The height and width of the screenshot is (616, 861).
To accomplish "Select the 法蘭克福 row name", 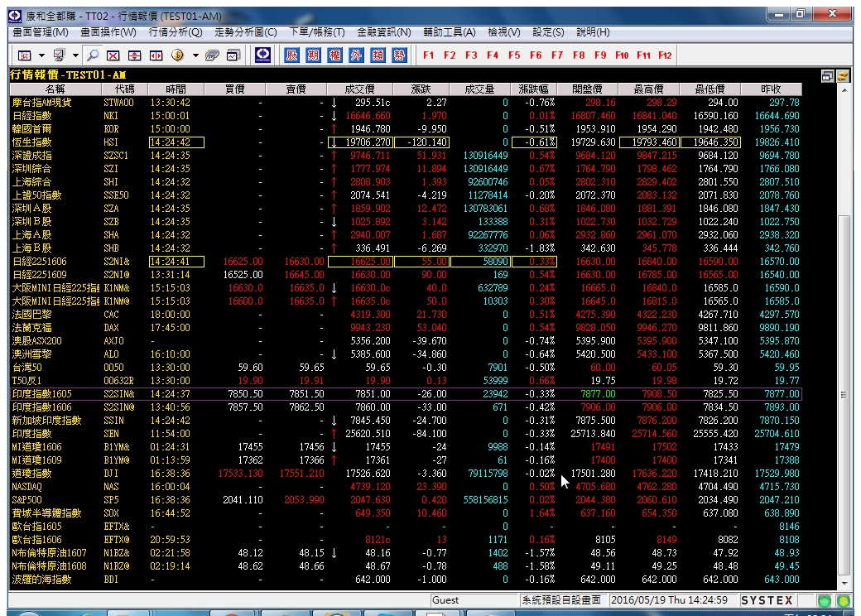I will pos(31,328).
